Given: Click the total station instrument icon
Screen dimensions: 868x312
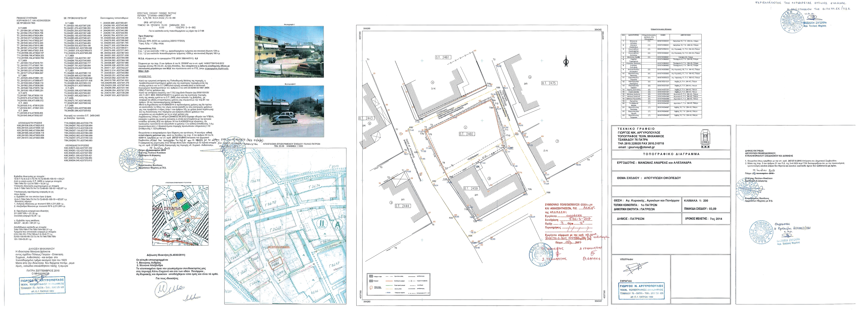Looking at the screenshot, I should pos(706,138).
